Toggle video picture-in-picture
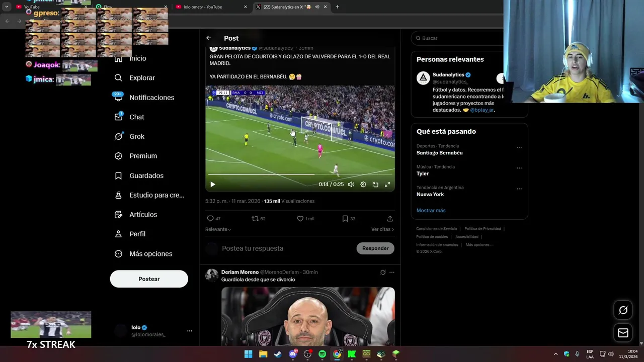Viewport: 644px width, 362px height. tap(375, 185)
